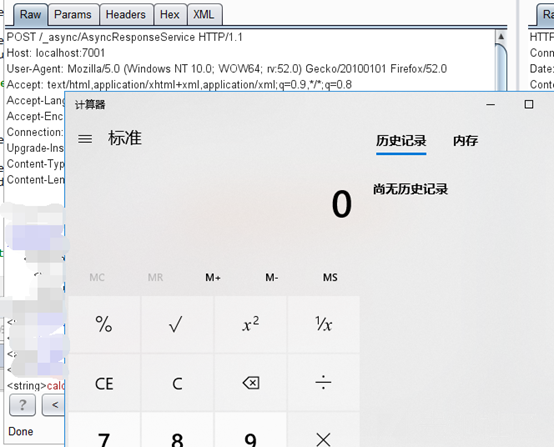Click the square root key
Viewport: 554px width, 447px height.
click(x=177, y=324)
